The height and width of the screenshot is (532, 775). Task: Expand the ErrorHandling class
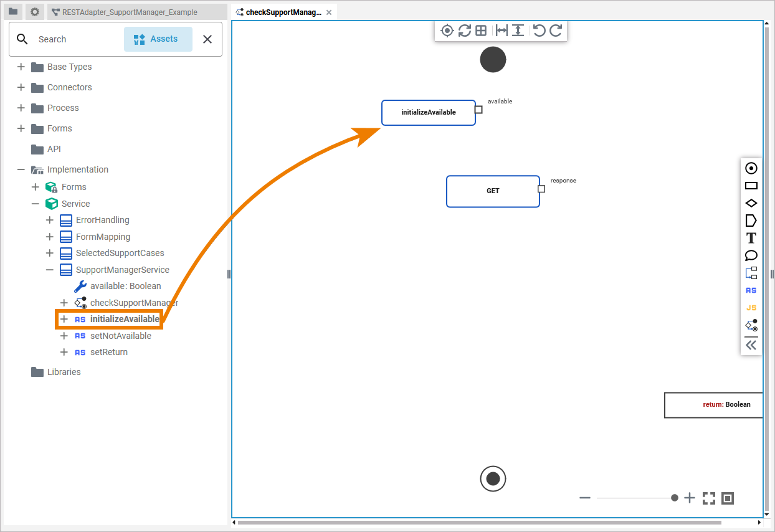(50, 220)
